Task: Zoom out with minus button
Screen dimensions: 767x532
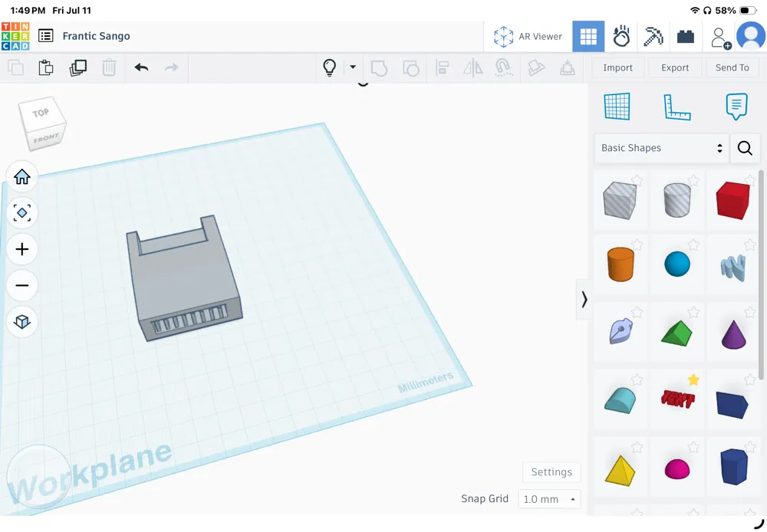Action: pyautogui.click(x=22, y=286)
